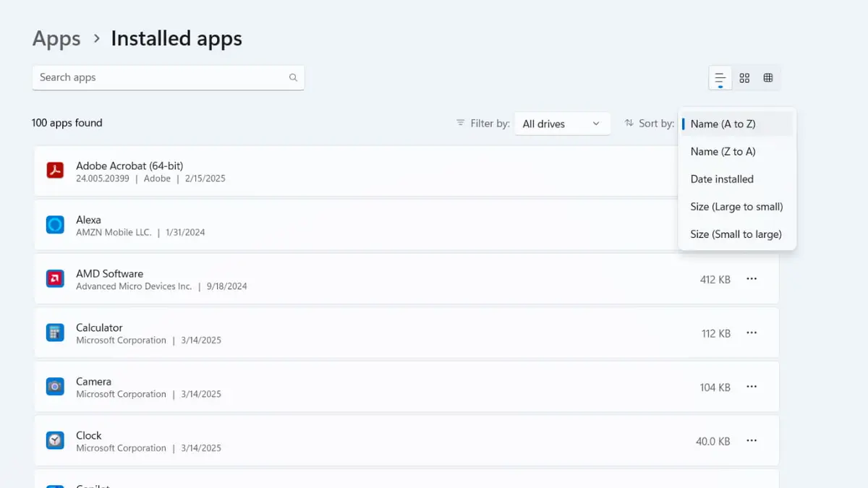Click the 2/15/2025 install date

pyautogui.click(x=205, y=179)
